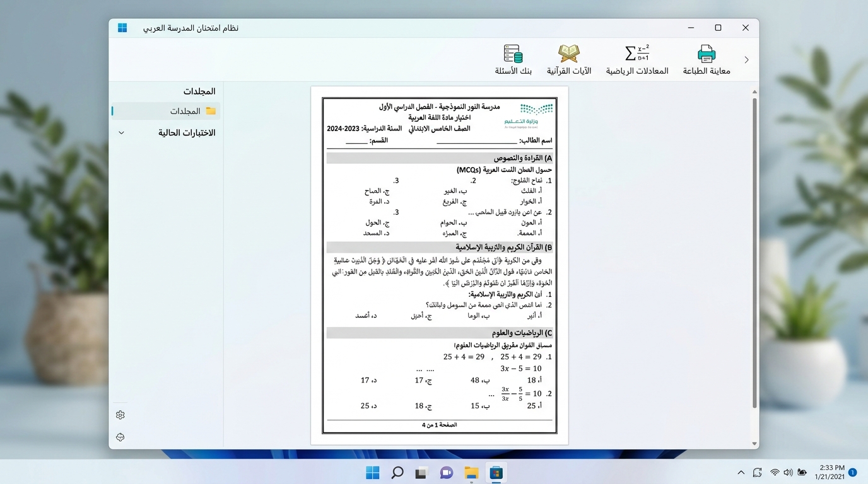This screenshot has height=484, width=868.
Task: Open File Explorer from the taskbar
Action: [x=471, y=473]
